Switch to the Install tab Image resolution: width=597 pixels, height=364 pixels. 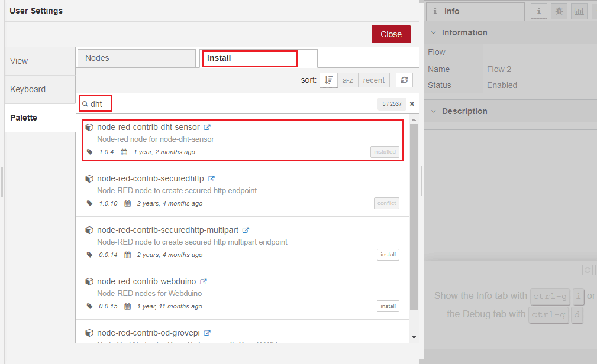pyautogui.click(x=259, y=58)
